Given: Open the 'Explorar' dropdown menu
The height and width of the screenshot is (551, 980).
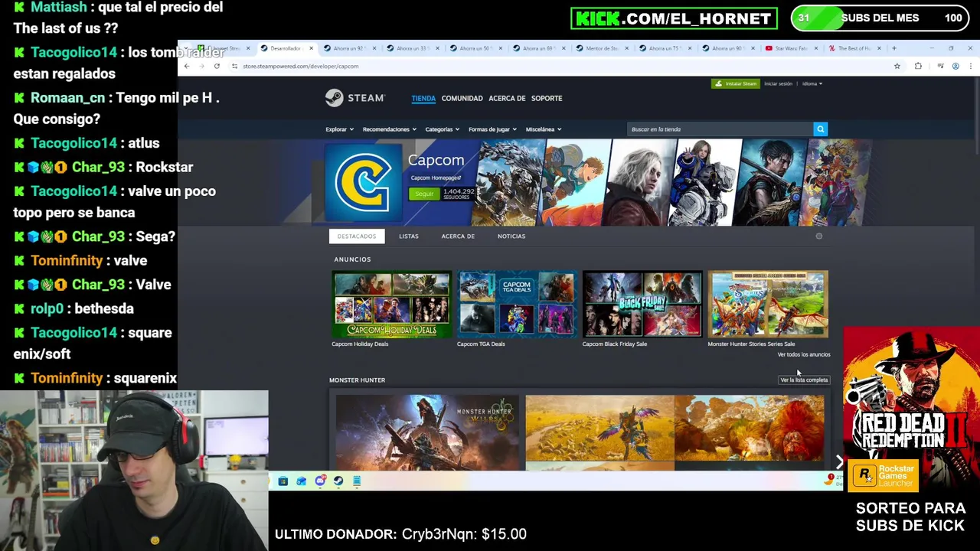Looking at the screenshot, I should [x=339, y=129].
